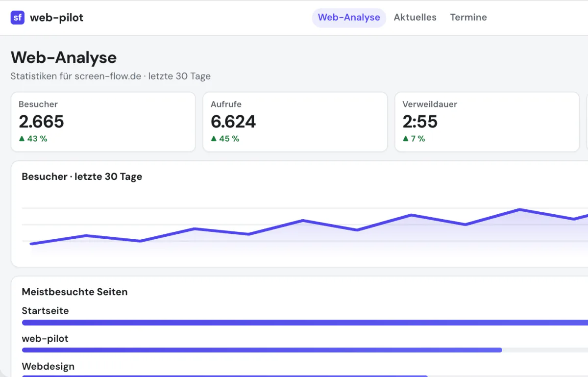Click the Startseite page label
Image resolution: width=588 pixels, height=377 pixels.
(46, 311)
